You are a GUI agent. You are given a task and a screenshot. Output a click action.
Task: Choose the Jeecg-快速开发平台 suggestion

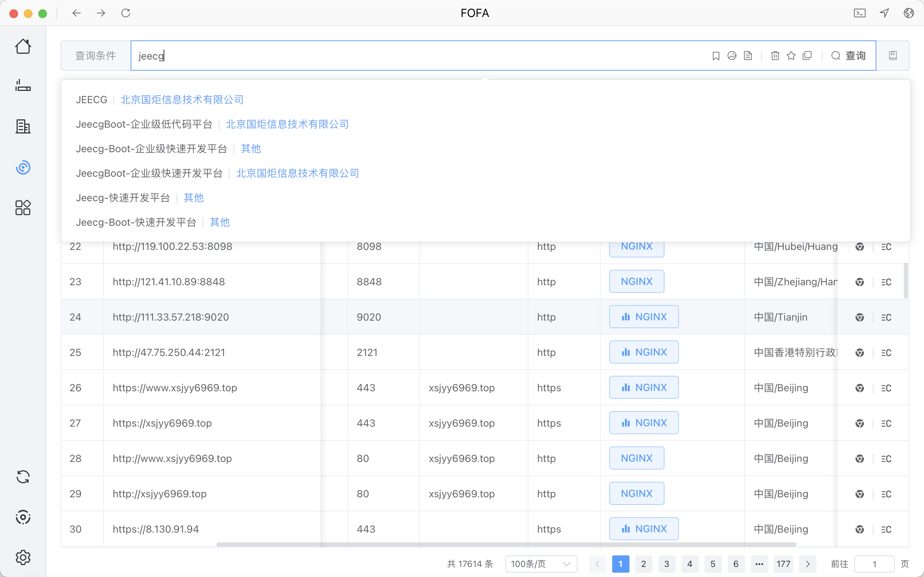[123, 198]
